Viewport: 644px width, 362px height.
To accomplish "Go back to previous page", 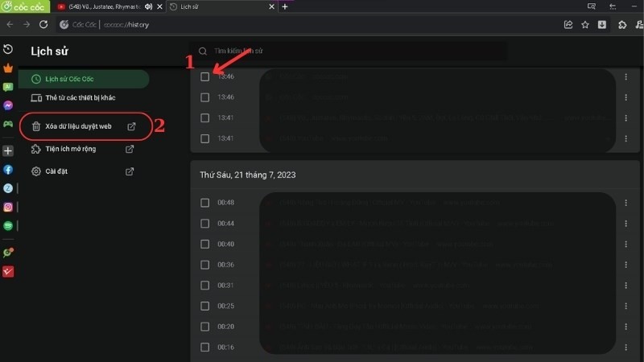I will 10,25.
